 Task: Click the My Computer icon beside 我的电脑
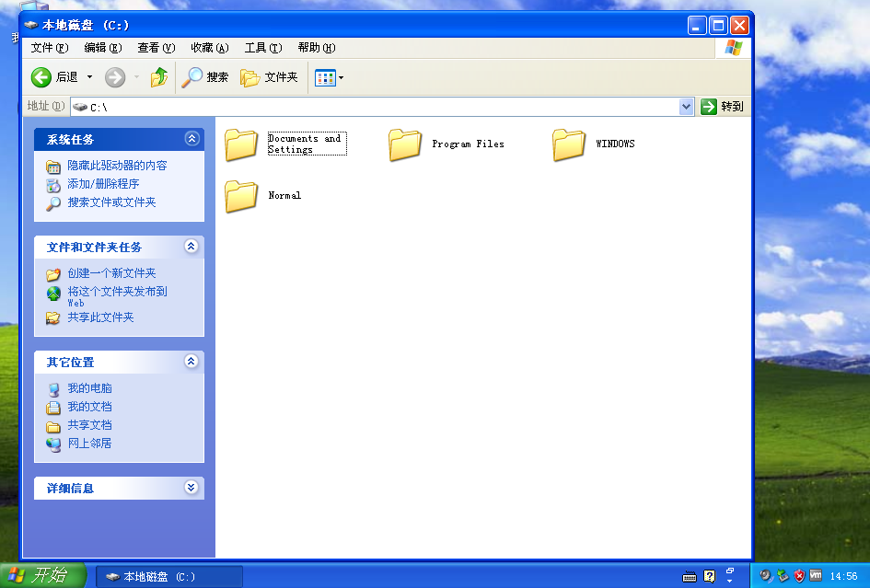[x=53, y=389]
